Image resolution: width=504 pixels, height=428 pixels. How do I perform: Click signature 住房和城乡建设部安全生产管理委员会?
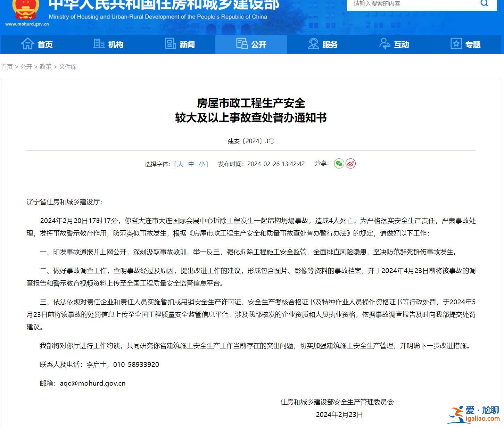(337, 402)
